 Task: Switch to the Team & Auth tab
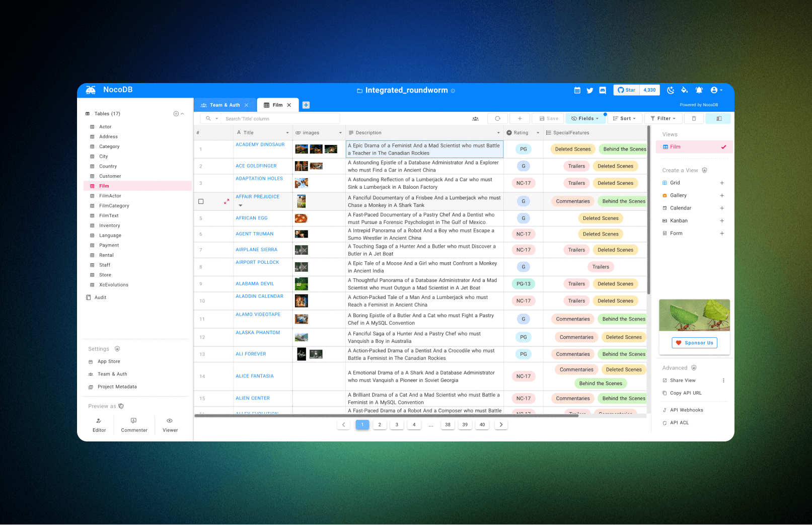[x=225, y=105]
